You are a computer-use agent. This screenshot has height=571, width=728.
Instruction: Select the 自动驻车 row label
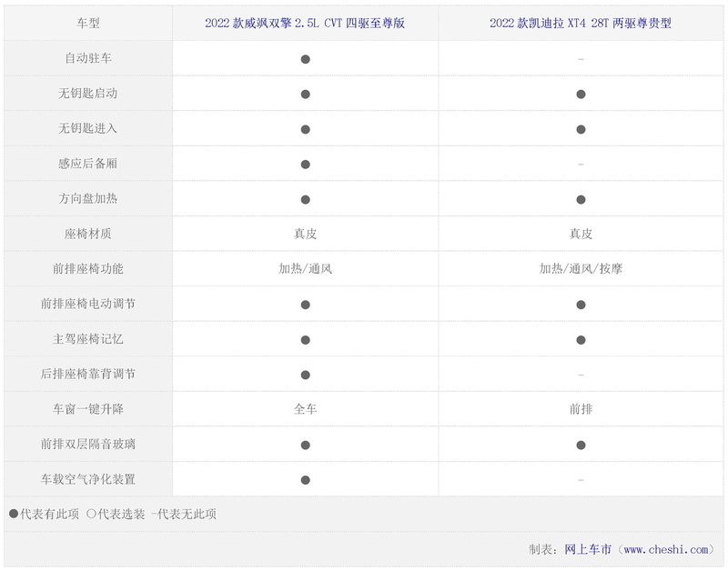[88, 58]
